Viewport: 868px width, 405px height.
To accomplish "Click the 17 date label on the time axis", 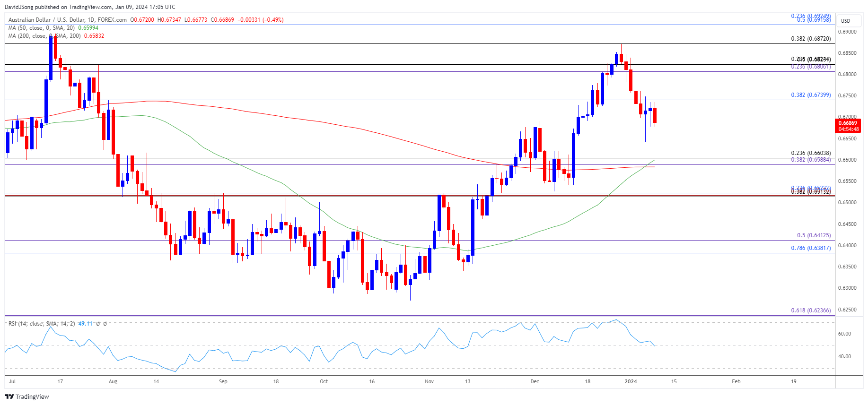I will point(60,381).
